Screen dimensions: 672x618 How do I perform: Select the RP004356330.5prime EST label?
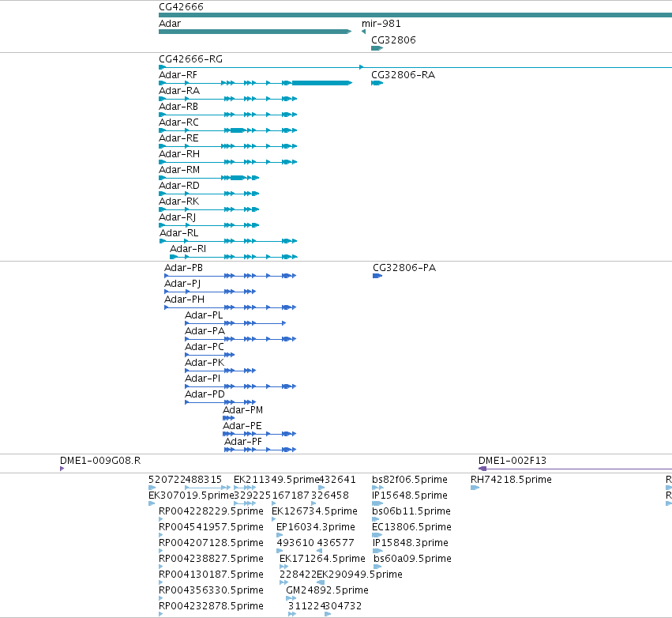[x=211, y=591]
